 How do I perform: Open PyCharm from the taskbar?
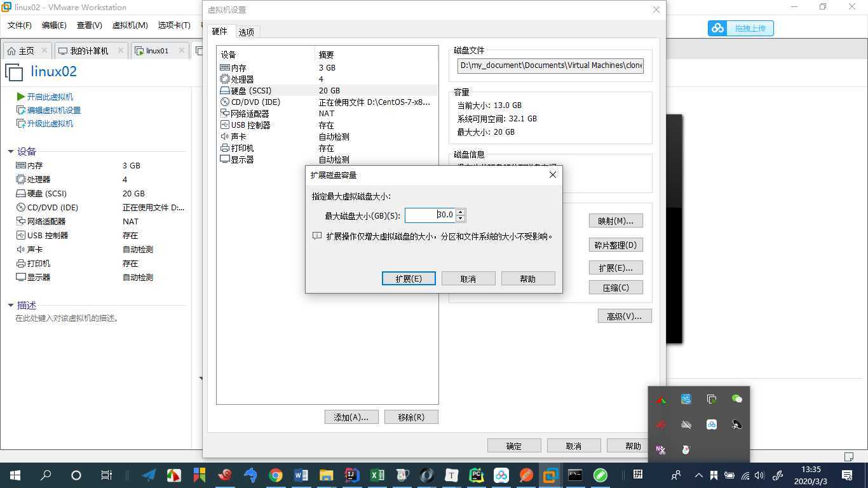[x=476, y=475]
